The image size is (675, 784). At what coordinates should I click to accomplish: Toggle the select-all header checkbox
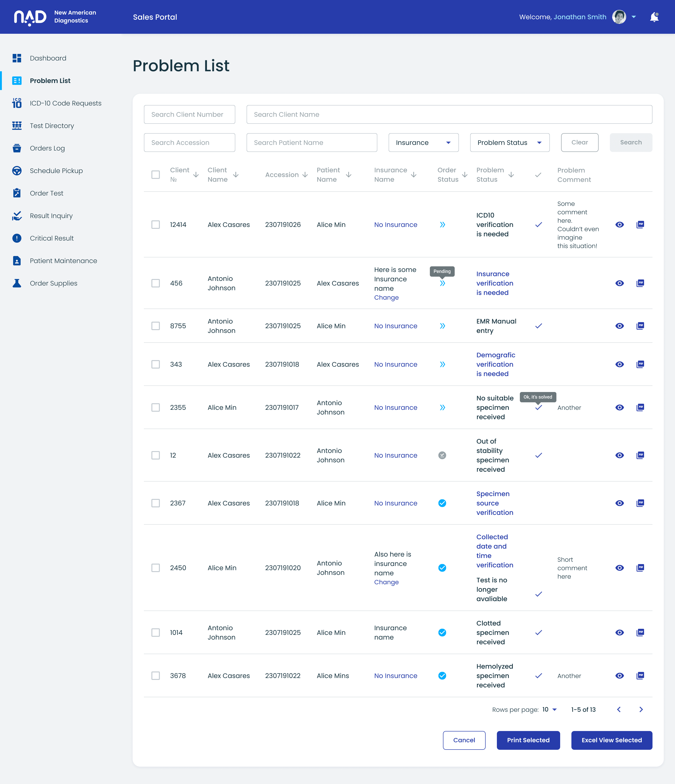[x=155, y=174]
